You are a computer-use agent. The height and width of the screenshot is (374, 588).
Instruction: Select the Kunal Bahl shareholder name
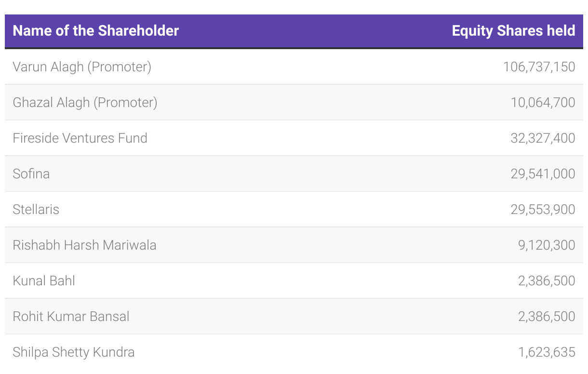tap(44, 280)
